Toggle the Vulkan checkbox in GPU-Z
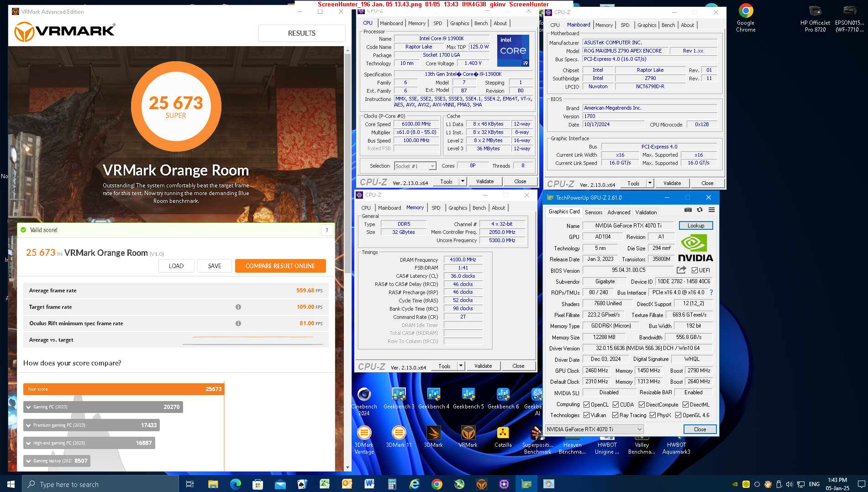The image size is (868, 492). point(587,415)
